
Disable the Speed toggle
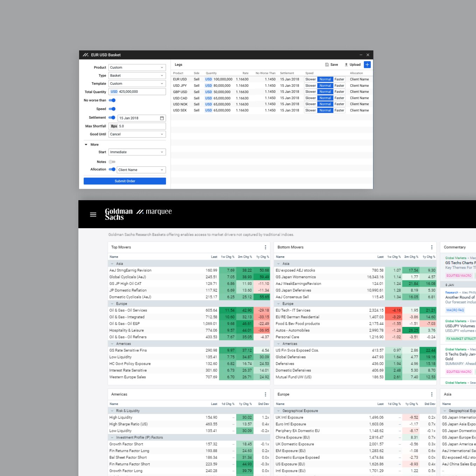pos(112,109)
